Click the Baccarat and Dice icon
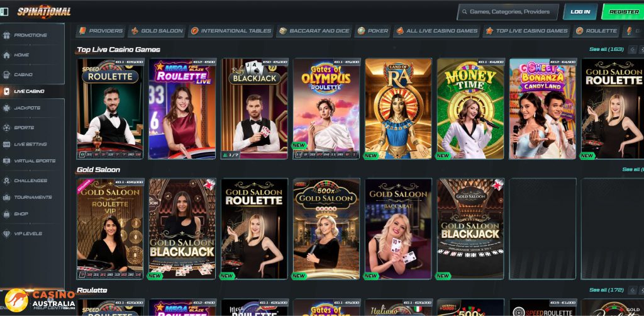 tap(282, 31)
